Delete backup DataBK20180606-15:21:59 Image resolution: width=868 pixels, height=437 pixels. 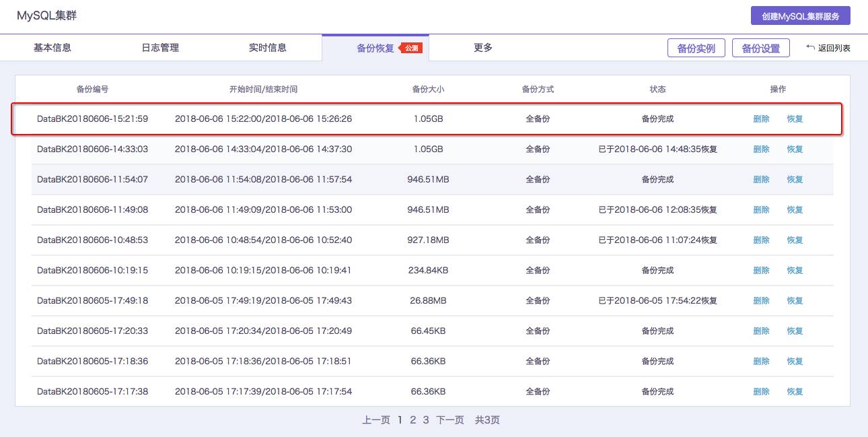761,119
